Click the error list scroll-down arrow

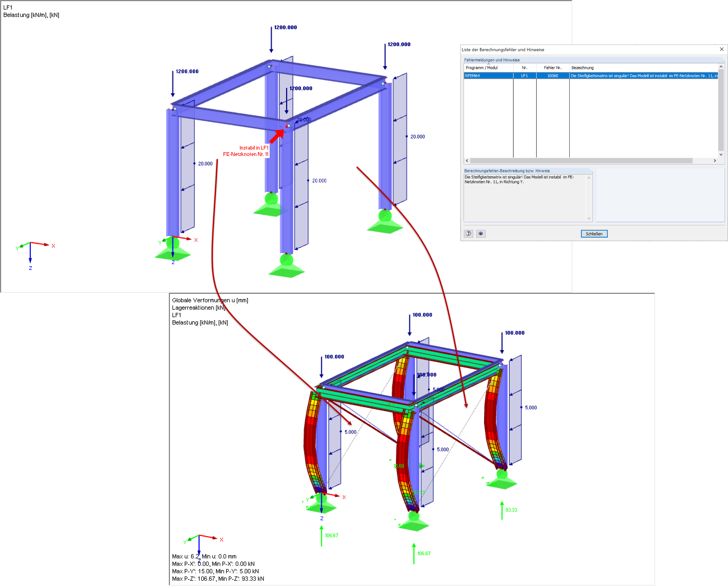[x=721, y=155]
